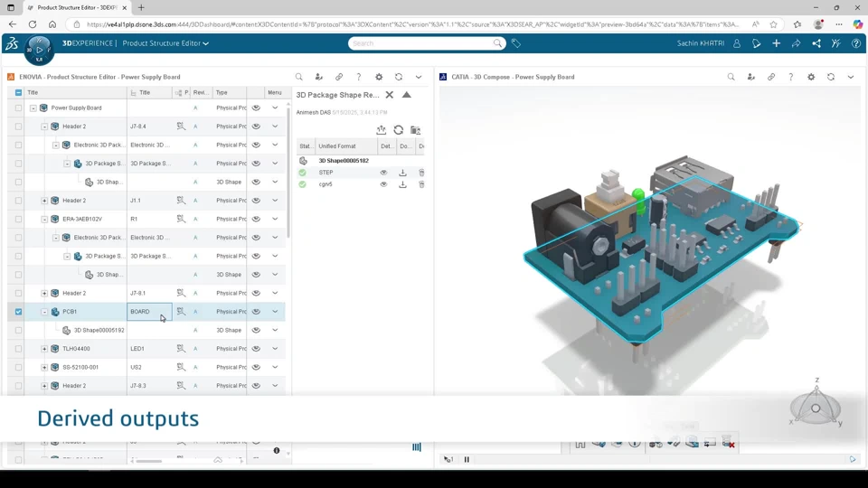
Task: Refresh the CATIA 3D Compose panel
Action: (831, 77)
